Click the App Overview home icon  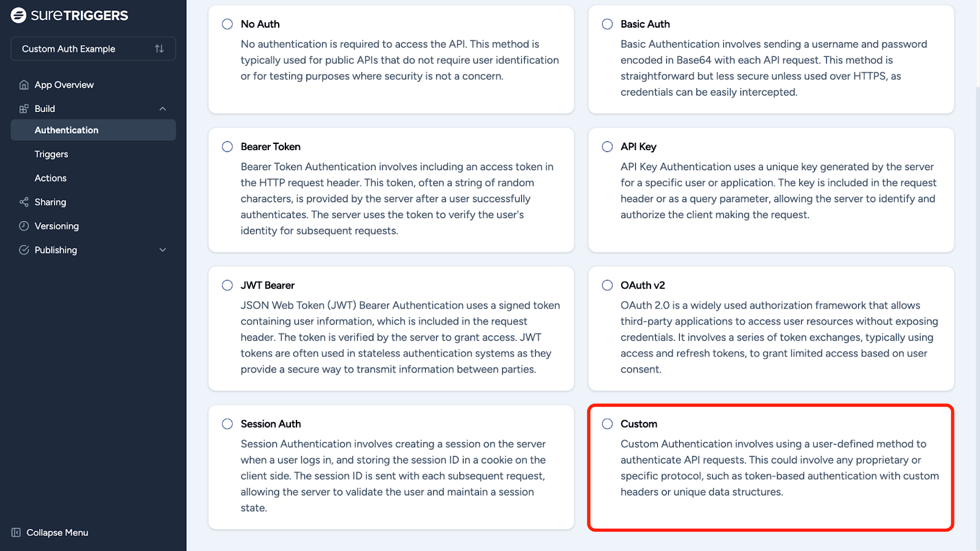click(24, 85)
